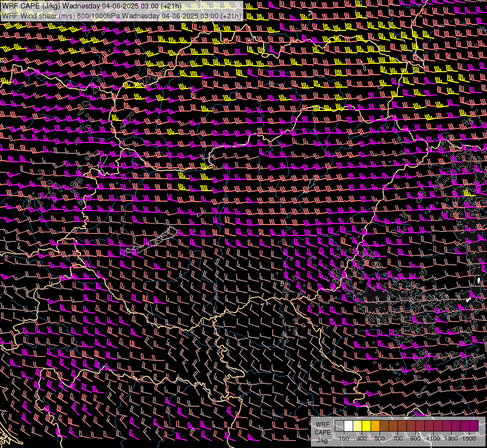
Task: Click the legend value 700
Action: (397, 439)
